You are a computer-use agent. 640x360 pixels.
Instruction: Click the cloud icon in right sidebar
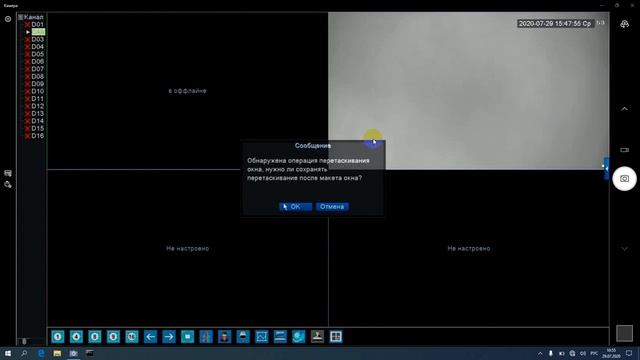point(624,24)
